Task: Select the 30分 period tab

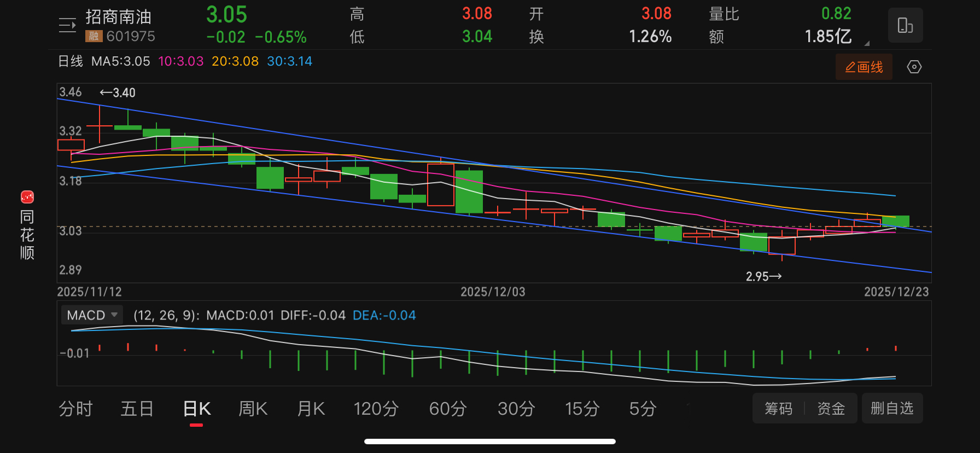Action: tap(516, 409)
